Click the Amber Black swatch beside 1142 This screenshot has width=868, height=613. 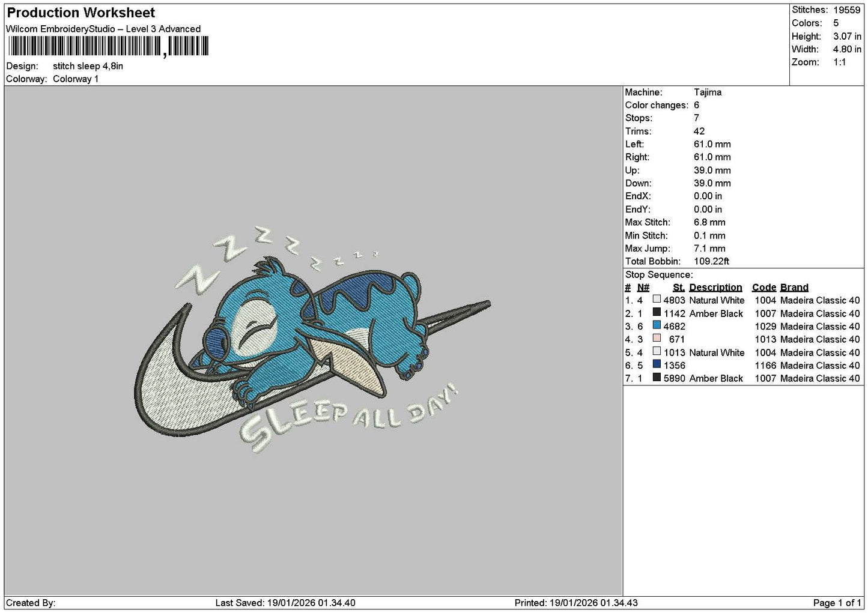coord(657,312)
